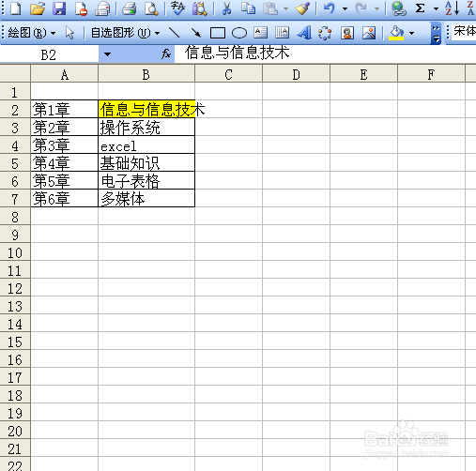
Task: Undo the last action
Action: click(330, 8)
